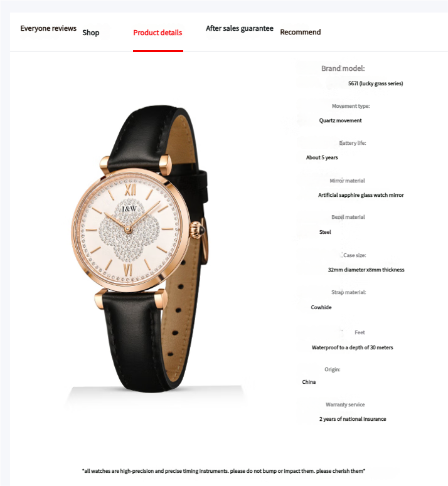The height and width of the screenshot is (486, 448).
Task: Go to the Recommend tab
Action: pyautogui.click(x=301, y=32)
